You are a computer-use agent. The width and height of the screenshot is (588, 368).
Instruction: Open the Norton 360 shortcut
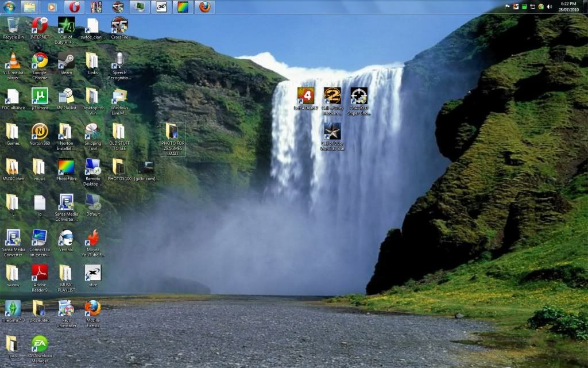click(x=40, y=131)
